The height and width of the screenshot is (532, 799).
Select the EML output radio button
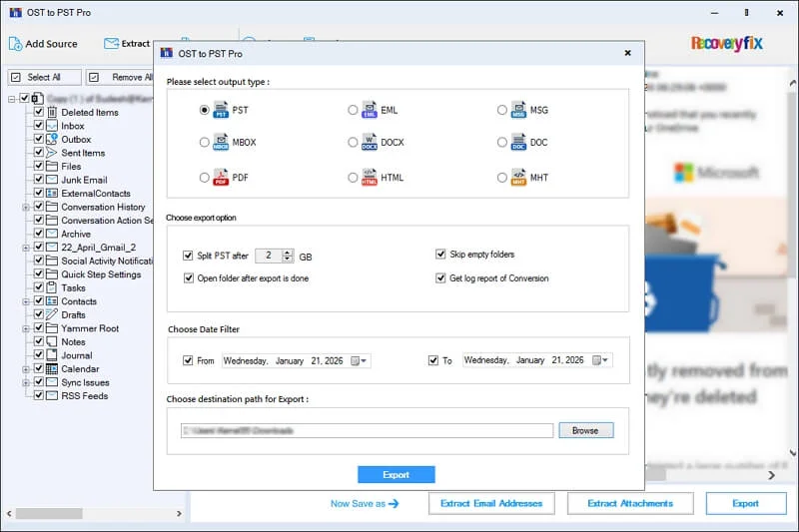pos(353,110)
